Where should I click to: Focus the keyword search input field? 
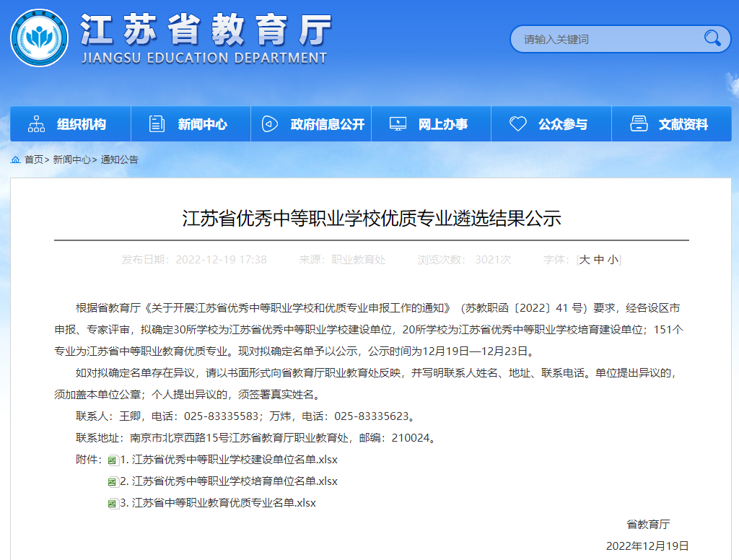(x=606, y=39)
